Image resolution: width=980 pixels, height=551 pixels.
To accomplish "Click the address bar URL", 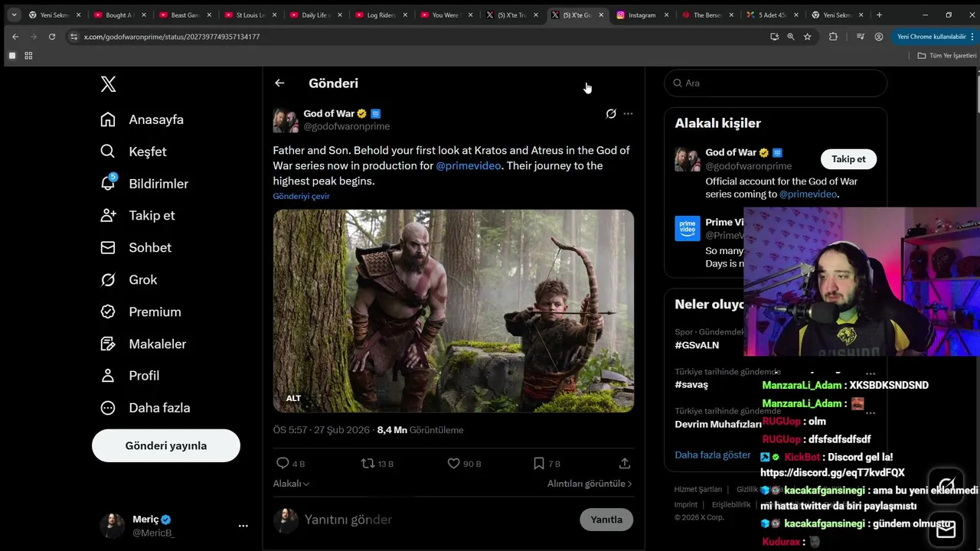I will coord(171,37).
